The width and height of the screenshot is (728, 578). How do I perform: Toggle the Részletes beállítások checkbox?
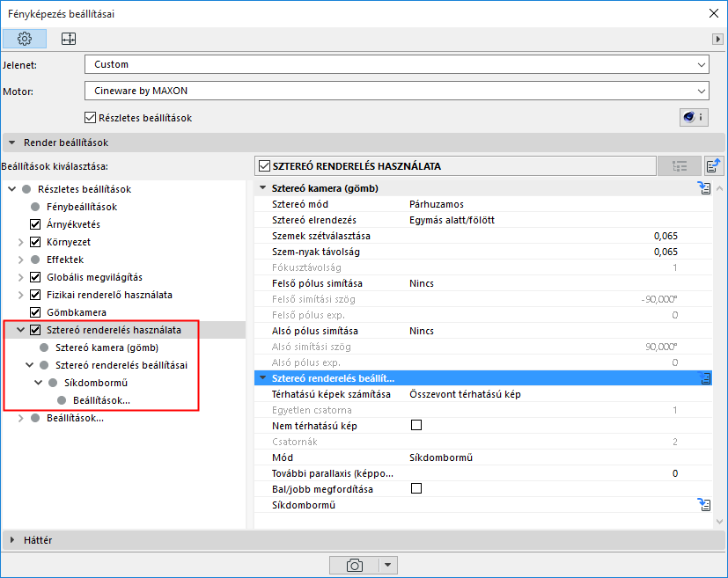(x=90, y=118)
